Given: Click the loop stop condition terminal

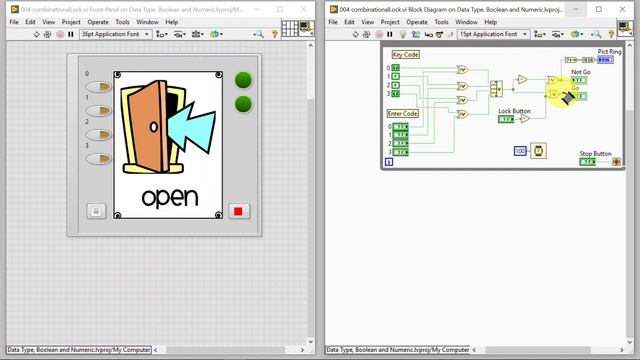Looking at the screenshot, I should pos(616,162).
